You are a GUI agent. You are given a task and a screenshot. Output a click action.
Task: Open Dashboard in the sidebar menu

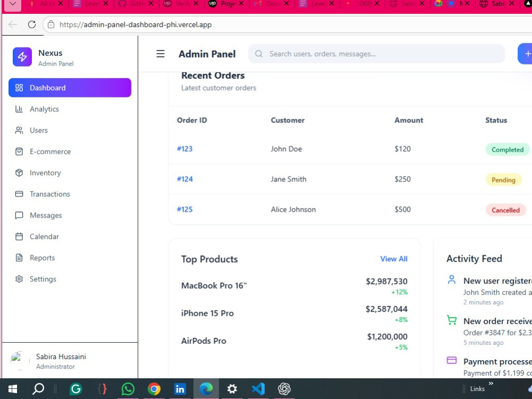click(70, 88)
